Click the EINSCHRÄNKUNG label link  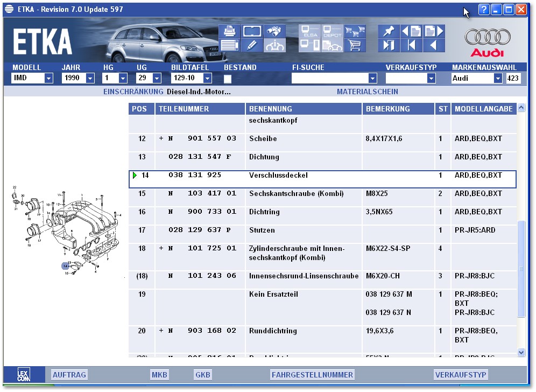point(133,92)
